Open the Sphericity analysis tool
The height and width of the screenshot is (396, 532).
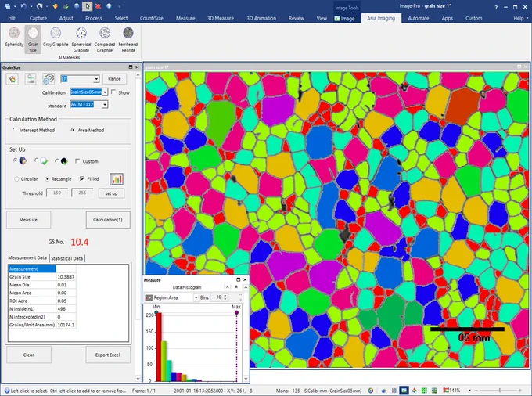[x=14, y=38]
